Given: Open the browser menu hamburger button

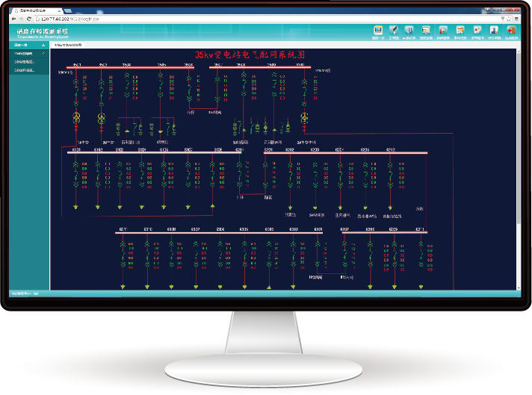Looking at the screenshot, I should (x=516, y=19).
